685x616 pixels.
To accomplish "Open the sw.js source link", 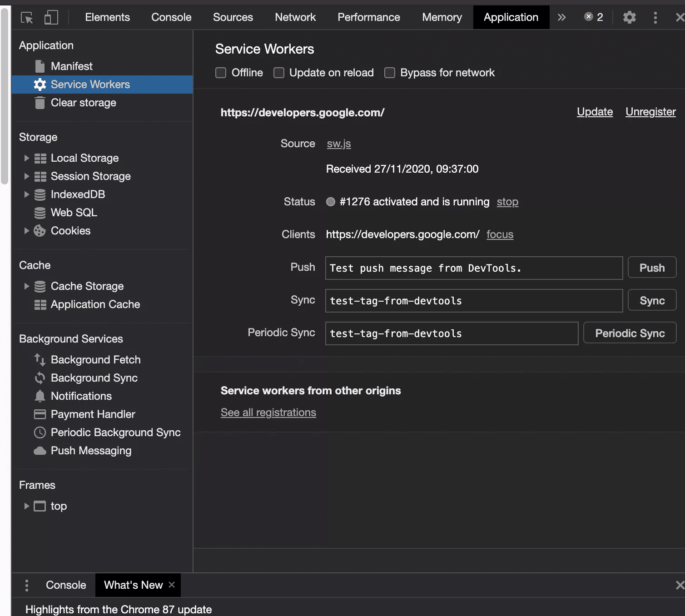I will (x=339, y=144).
